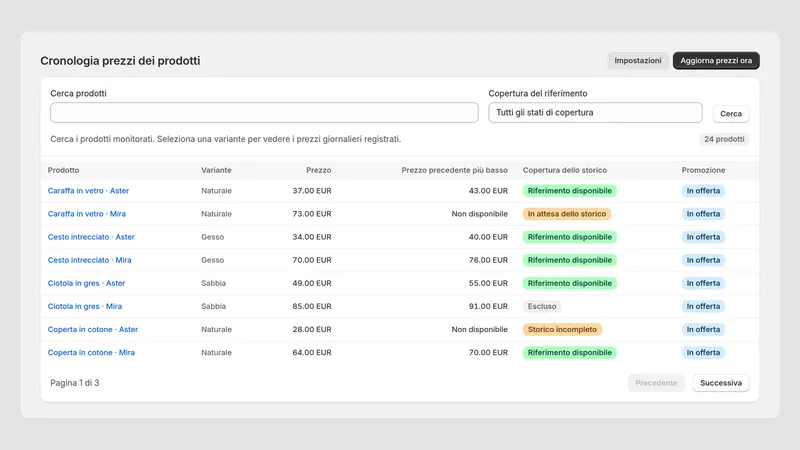Viewport: 800px width, 450px height.
Task: Click the 64.00 EUR price cell
Action: pos(312,353)
